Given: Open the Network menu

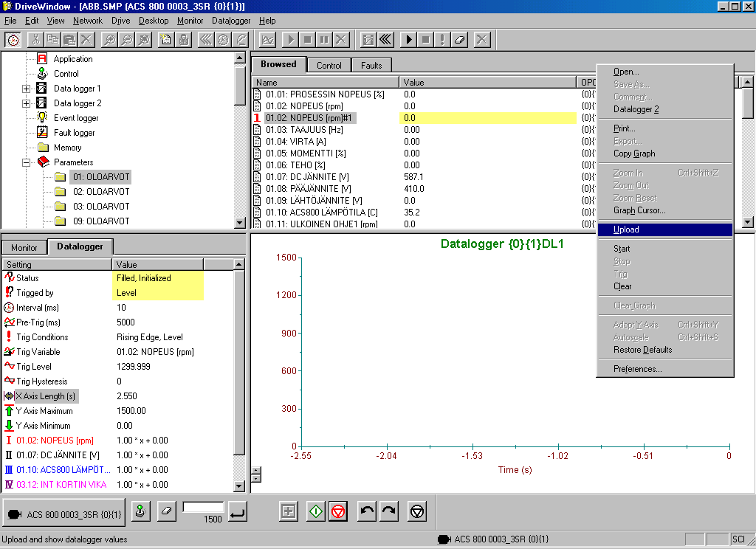Looking at the screenshot, I should [x=88, y=21].
